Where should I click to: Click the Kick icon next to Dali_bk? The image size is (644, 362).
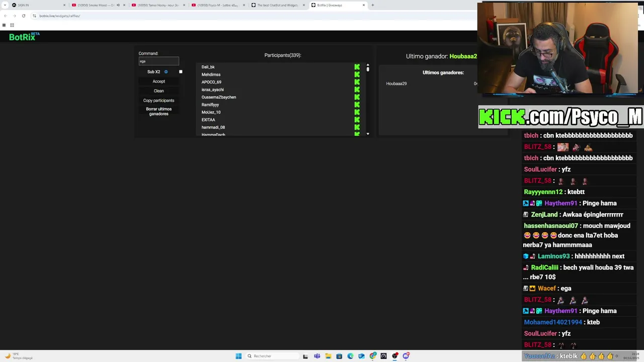pos(357,67)
